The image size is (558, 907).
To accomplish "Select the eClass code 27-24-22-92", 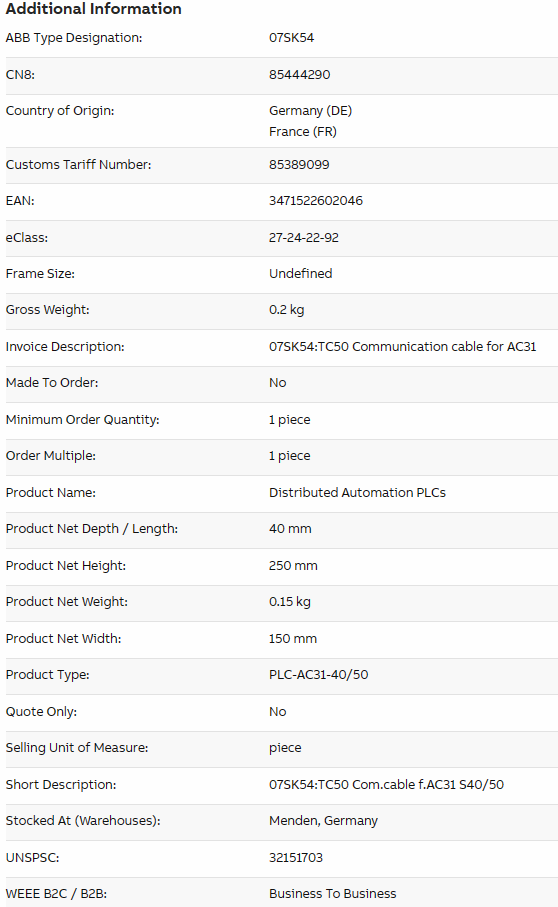I will coord(304,238).
